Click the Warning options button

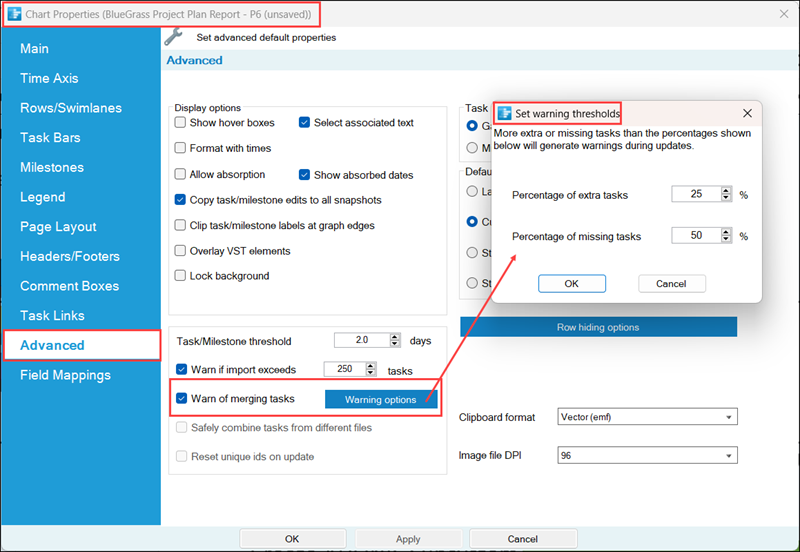tap(381, 399)
